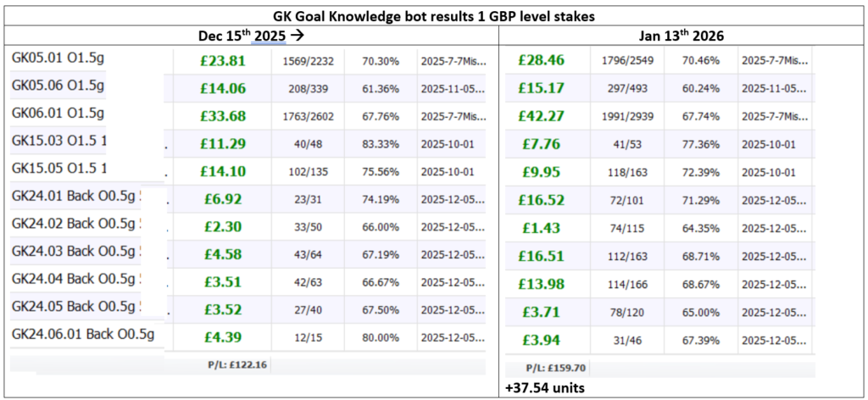Click the 80.00% strike rate cell

pos(381,338)
